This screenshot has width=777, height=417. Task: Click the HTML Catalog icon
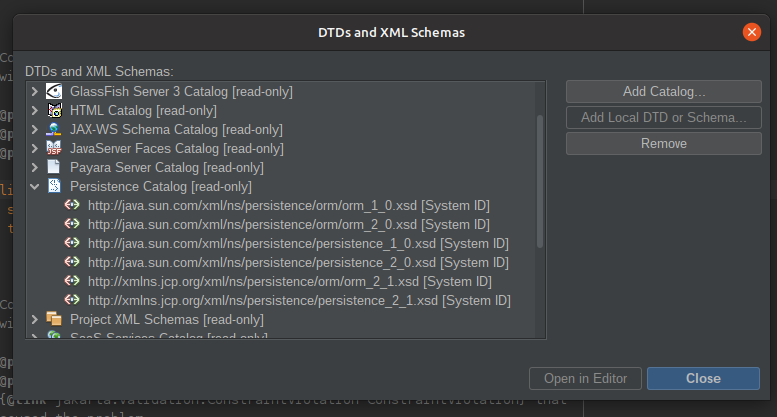click(x=55, y=110)
